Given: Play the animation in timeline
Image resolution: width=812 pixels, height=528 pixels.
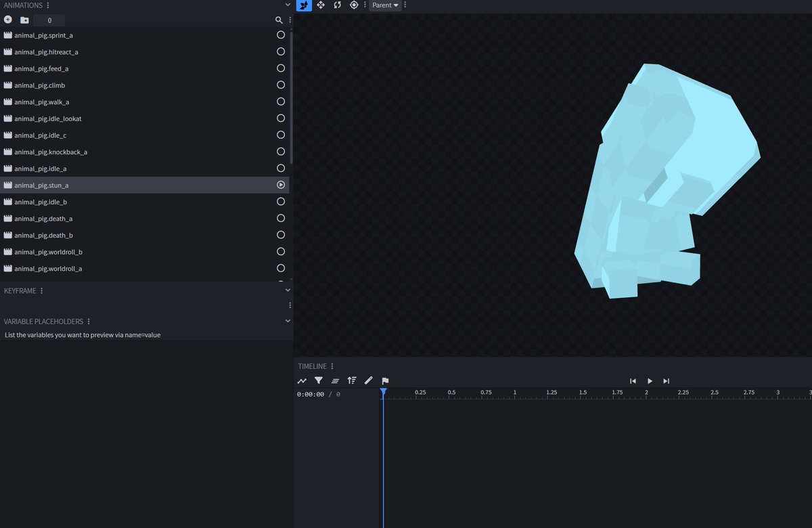Looking at the screenshot, I should click(650, 381).
